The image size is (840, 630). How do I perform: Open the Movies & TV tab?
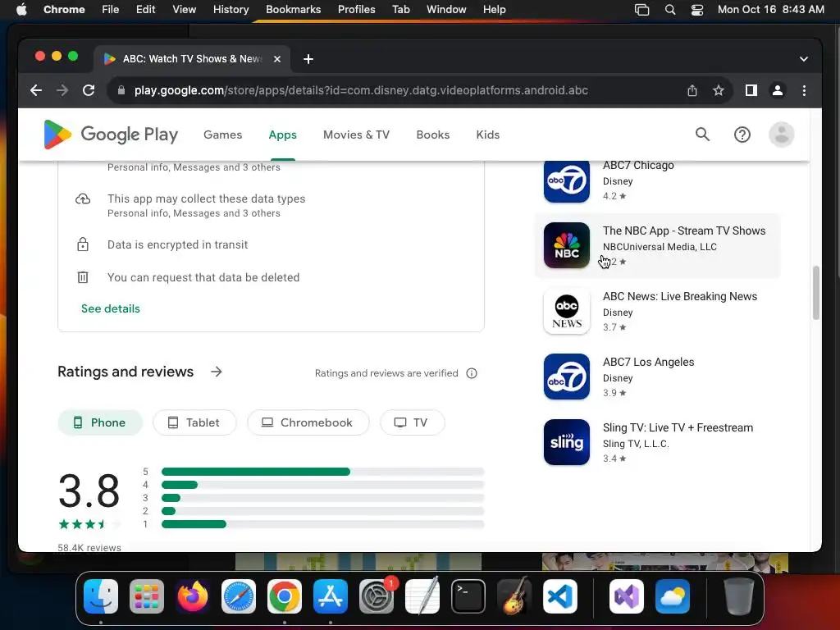click(356, 135)
